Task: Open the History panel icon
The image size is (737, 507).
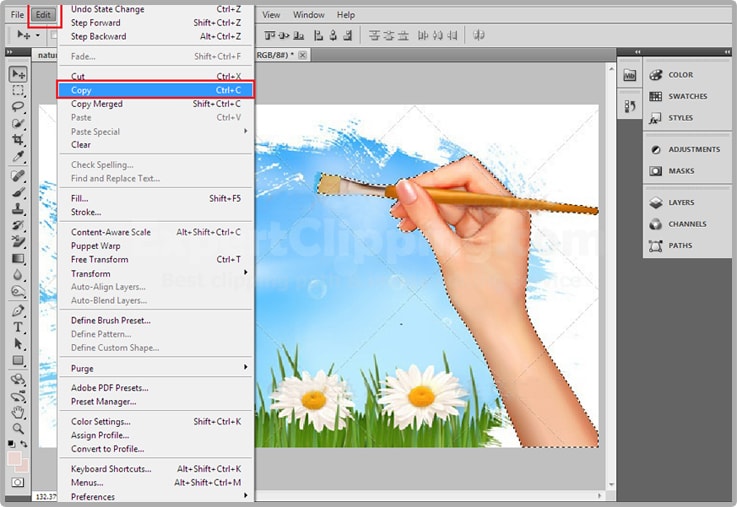Action: pos(629,107)
